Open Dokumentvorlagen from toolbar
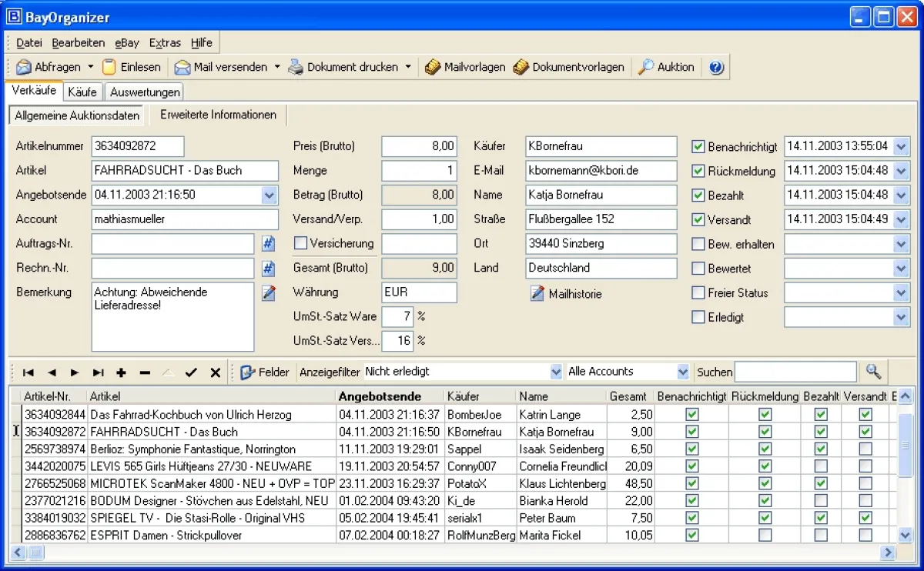The height and width of the screenshot is (571, 924). 568,67
